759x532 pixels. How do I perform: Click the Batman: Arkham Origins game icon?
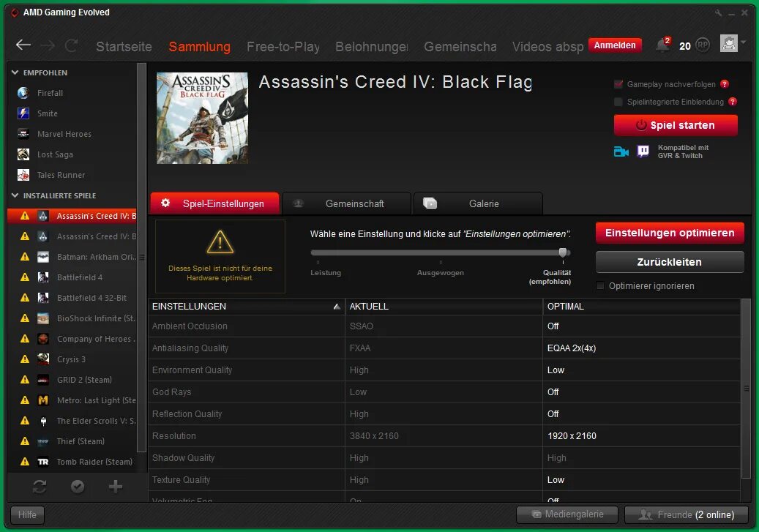coord(43,257)
